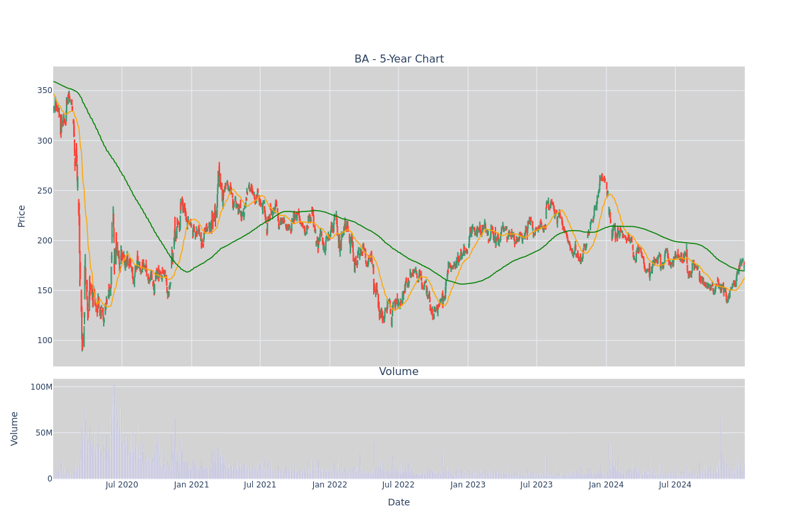This screenshot has width=798, height=532.
Task: Click the "Date" x-axis label
Action: point(399,503)
